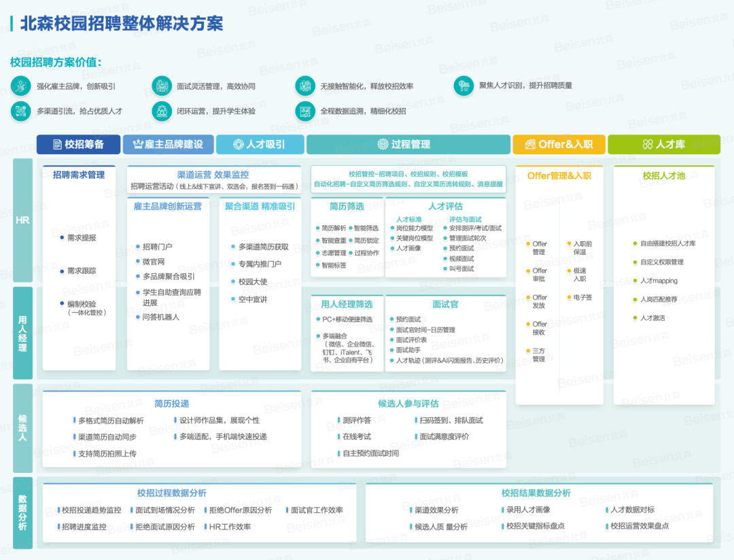Click 雇主品牌创新运营 heading
The height and width of the screenshot is (560, 734).
tap(168, 207)
